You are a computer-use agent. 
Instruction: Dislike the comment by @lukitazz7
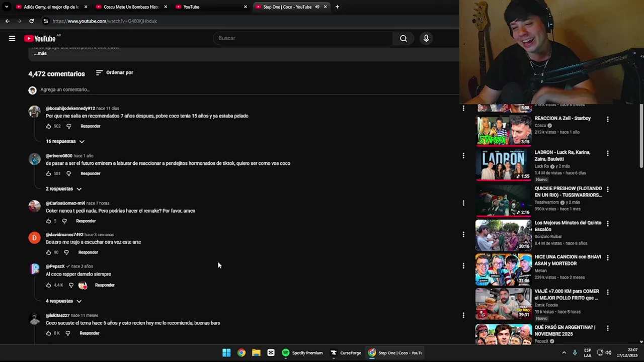[68, 333]
